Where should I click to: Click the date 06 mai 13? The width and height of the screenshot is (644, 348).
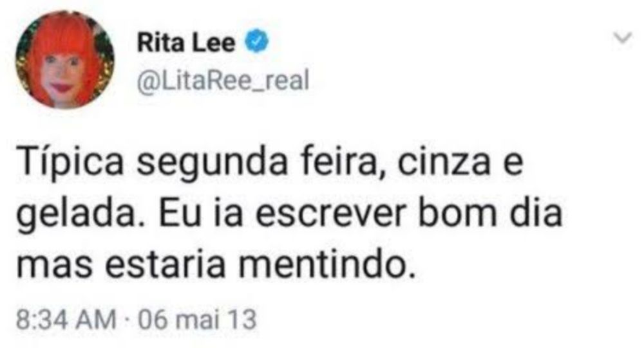coord(197,320)
